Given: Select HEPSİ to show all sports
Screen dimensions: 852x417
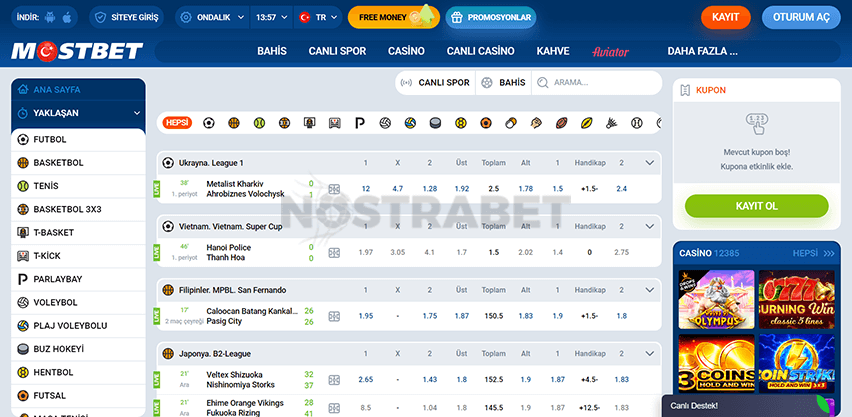Looking at the screenshot, I should (x=178, y=123).
